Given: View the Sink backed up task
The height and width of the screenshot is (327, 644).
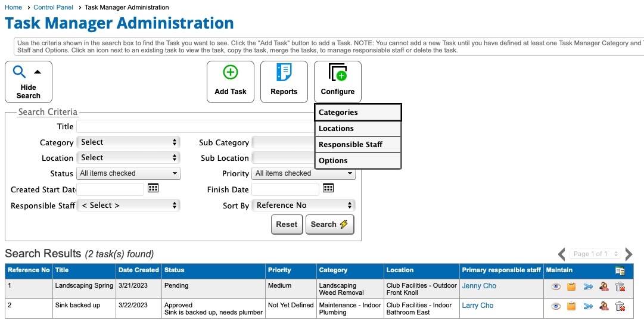Looking at the screenshot, I should (556, 306).
